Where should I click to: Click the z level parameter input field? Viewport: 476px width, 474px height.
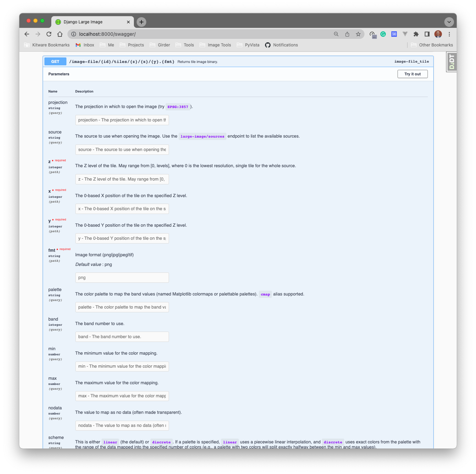(122, 179)
